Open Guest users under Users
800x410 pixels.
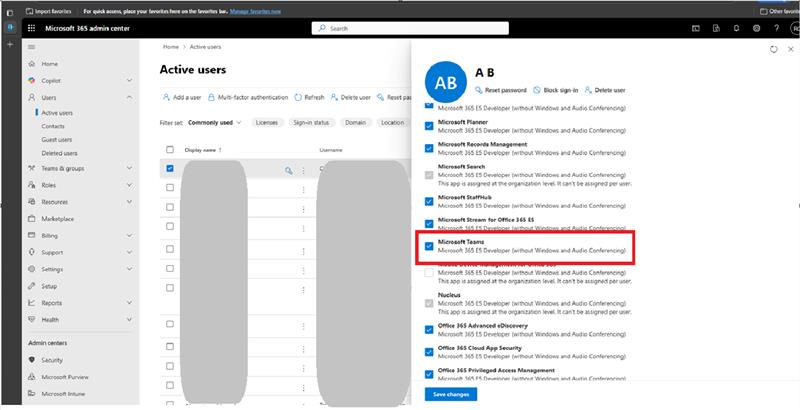(x=57, y=140)
